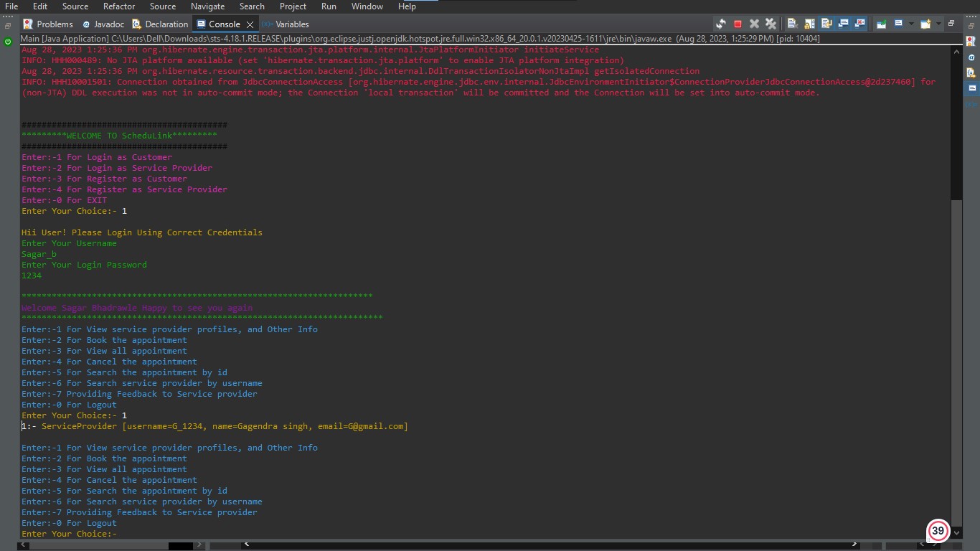Image resolution: width=980 pixels, height=551 pixels.
Task: Open the File menu
Action: (x=11, y=6)
